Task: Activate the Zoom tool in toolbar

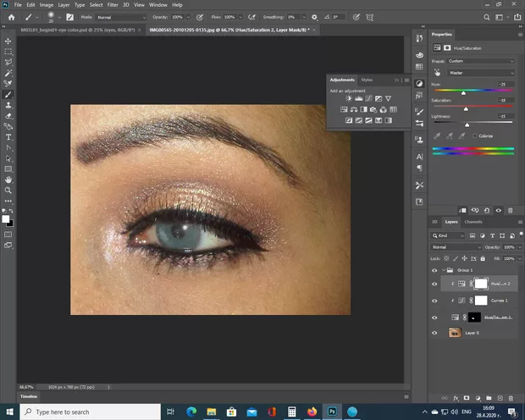Action: click(x=8, y=190)
